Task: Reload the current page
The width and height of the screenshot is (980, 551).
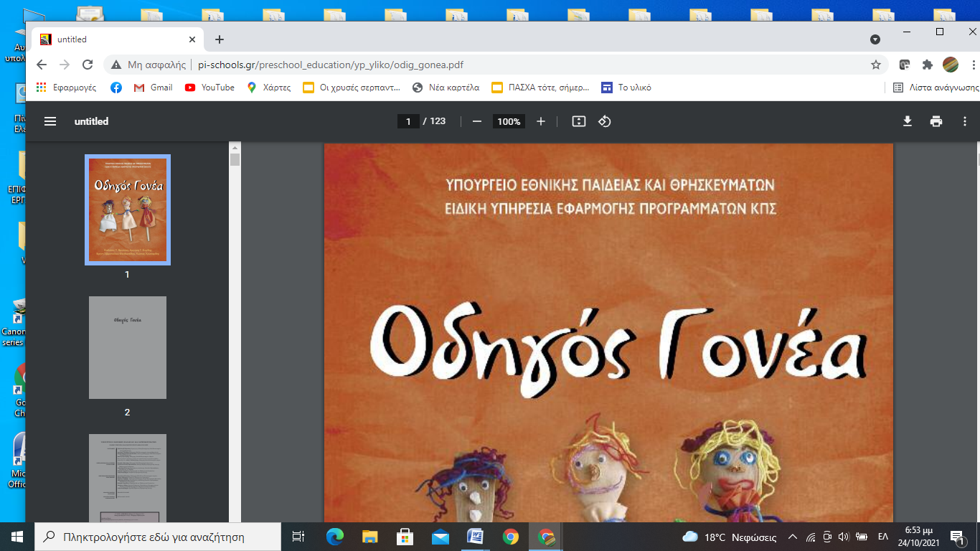Action: (88, 65)
